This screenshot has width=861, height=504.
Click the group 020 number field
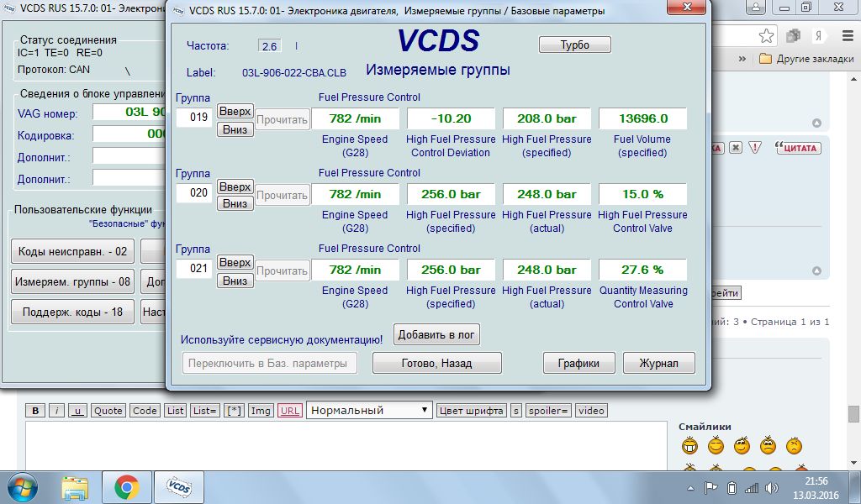pos(194,193)
